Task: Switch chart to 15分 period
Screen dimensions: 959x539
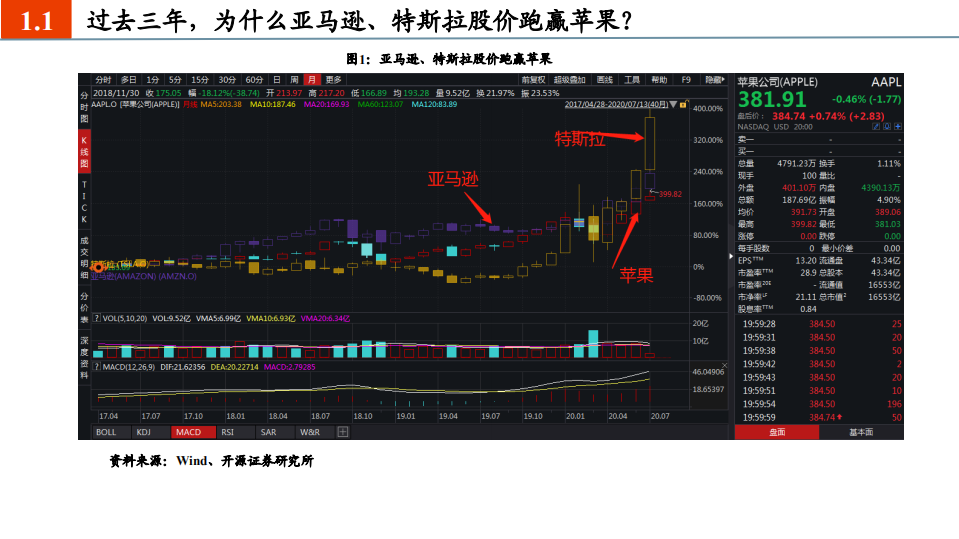Action: pyautogui.click(x=199, y=80)
